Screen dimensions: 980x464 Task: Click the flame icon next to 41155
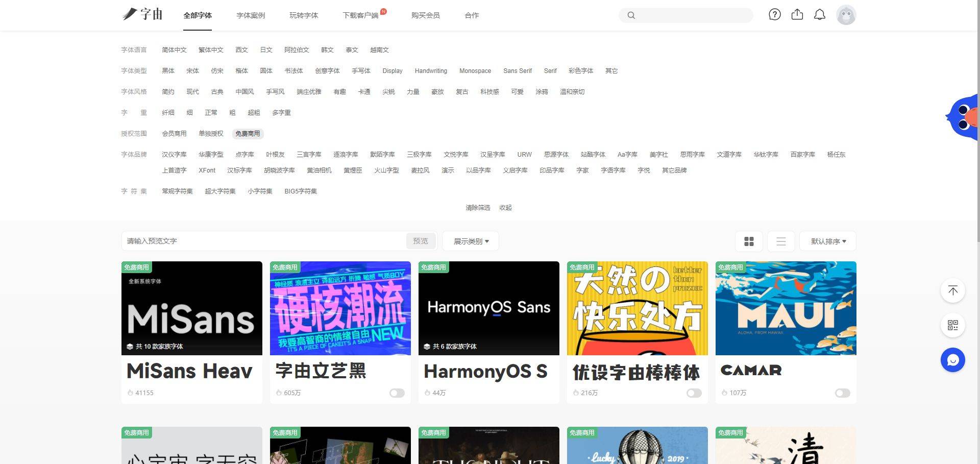point(130,393)
